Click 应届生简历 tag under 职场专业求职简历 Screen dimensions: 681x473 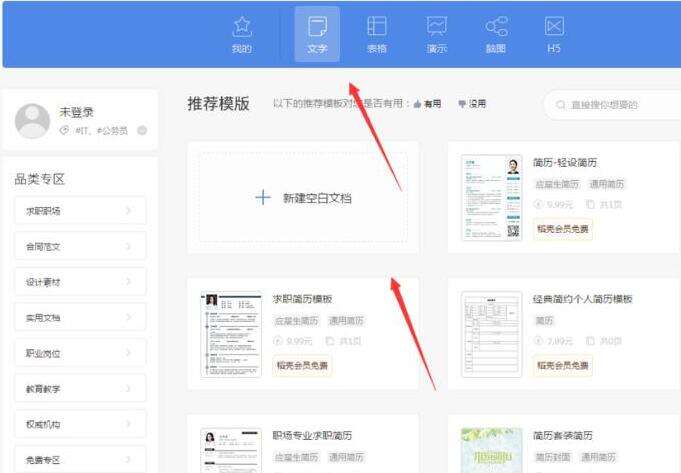click(x=296, y=457)
